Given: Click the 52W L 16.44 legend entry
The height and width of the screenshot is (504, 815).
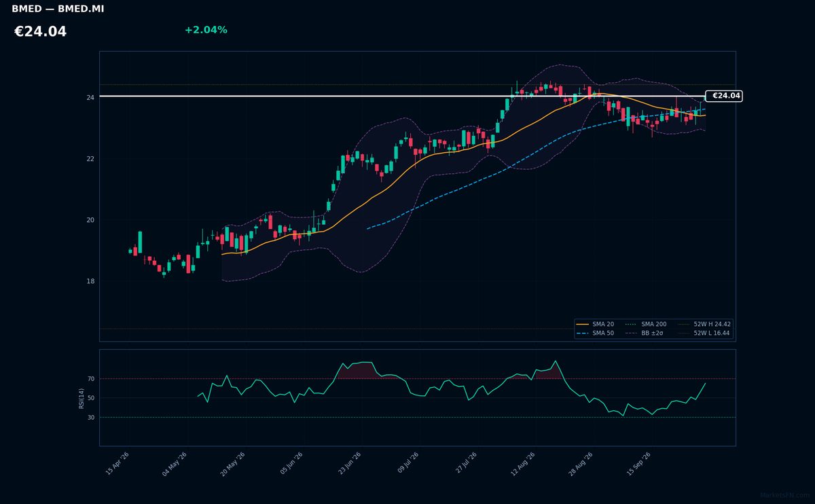Looking at the screenshot, I should point(703,334).
